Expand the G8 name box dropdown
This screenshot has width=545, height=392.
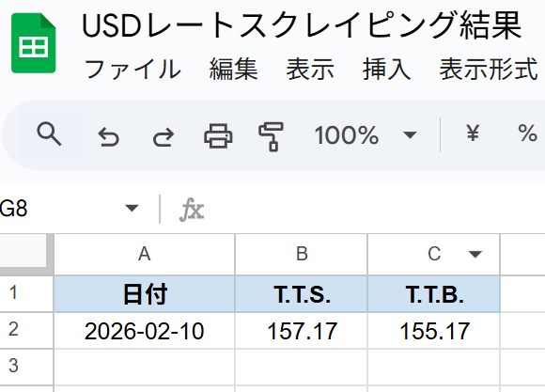point(132,209)
